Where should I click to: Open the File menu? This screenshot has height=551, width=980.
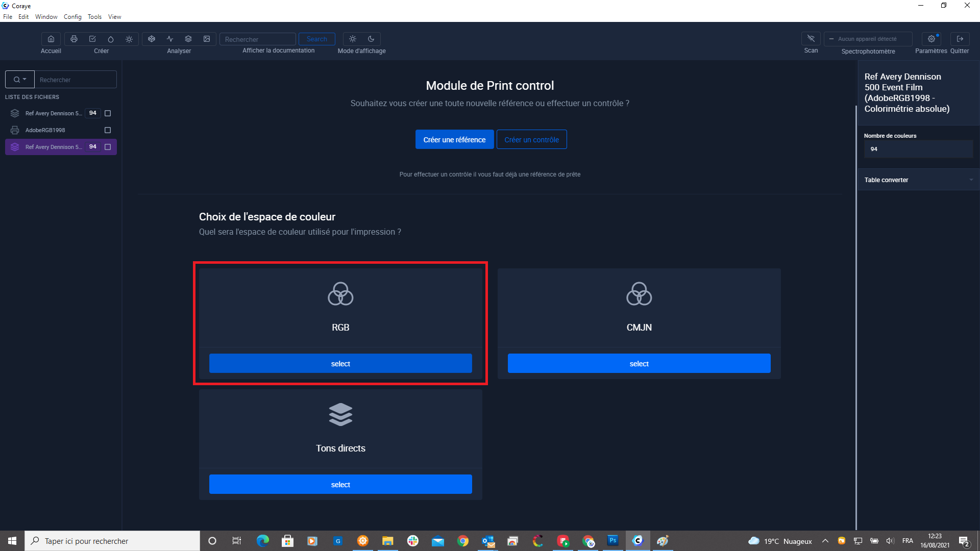[8, 17]
